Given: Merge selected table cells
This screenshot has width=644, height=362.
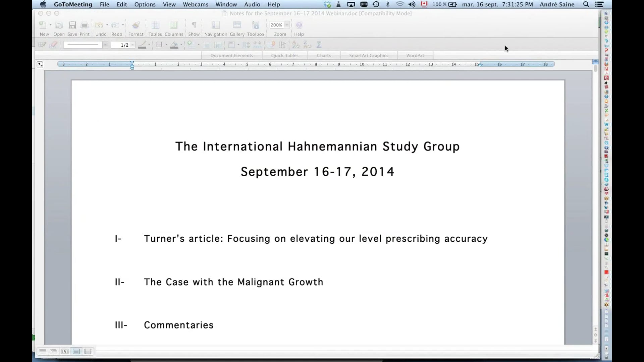Looking at the screenshot, I should (x=207, y=45).
